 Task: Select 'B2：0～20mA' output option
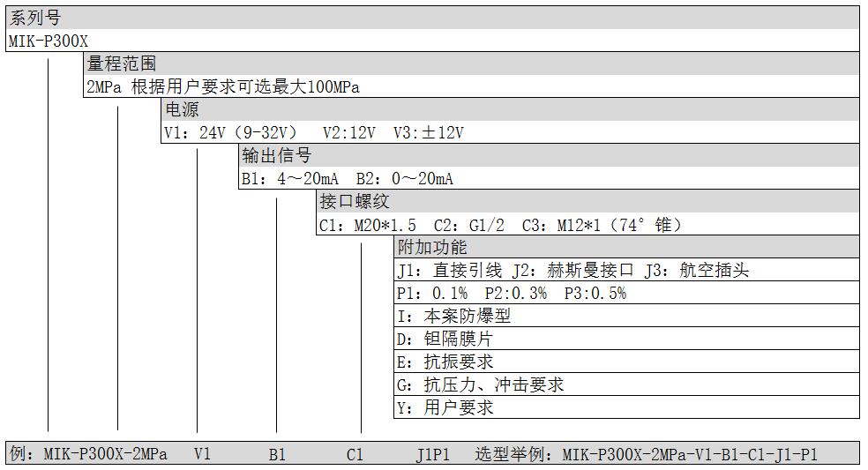point(405,179)
